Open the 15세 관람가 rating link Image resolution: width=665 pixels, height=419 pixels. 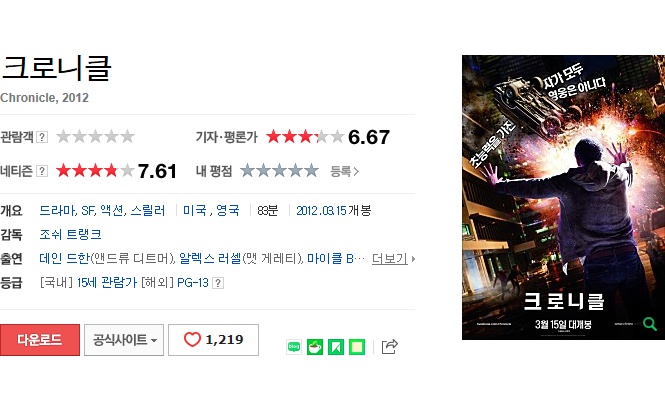click(x=107, y=282)
